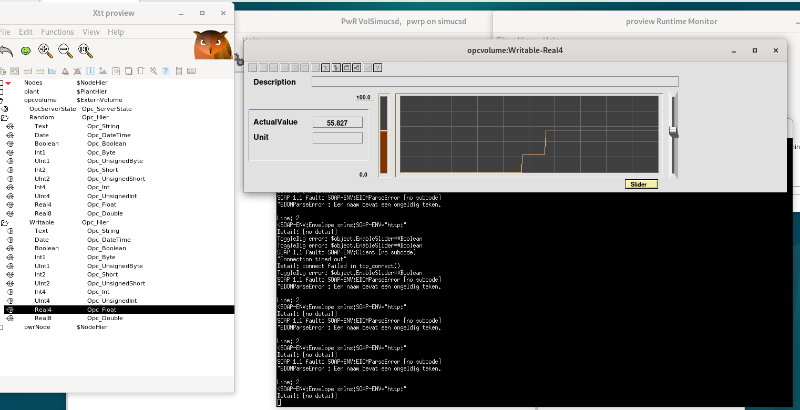Focus the PwR VolSimucsd window title bar

[x=403, y=21]
